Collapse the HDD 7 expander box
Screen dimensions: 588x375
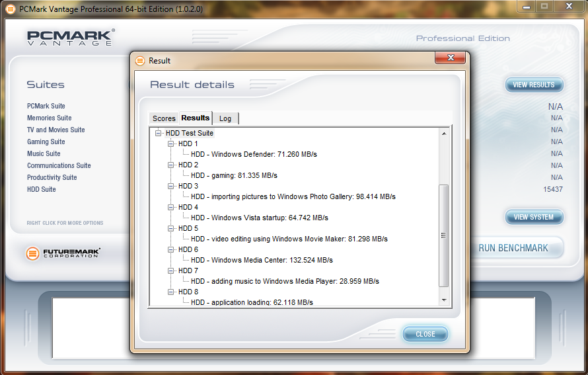pyautogui.click(x=171, y=271)
